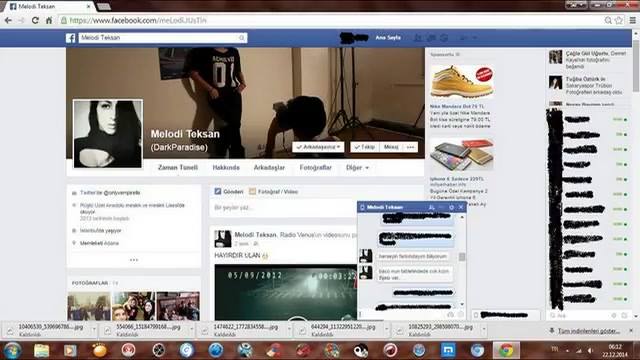
Task: Bookmark this page with the star icon
Action: point(619,20)
